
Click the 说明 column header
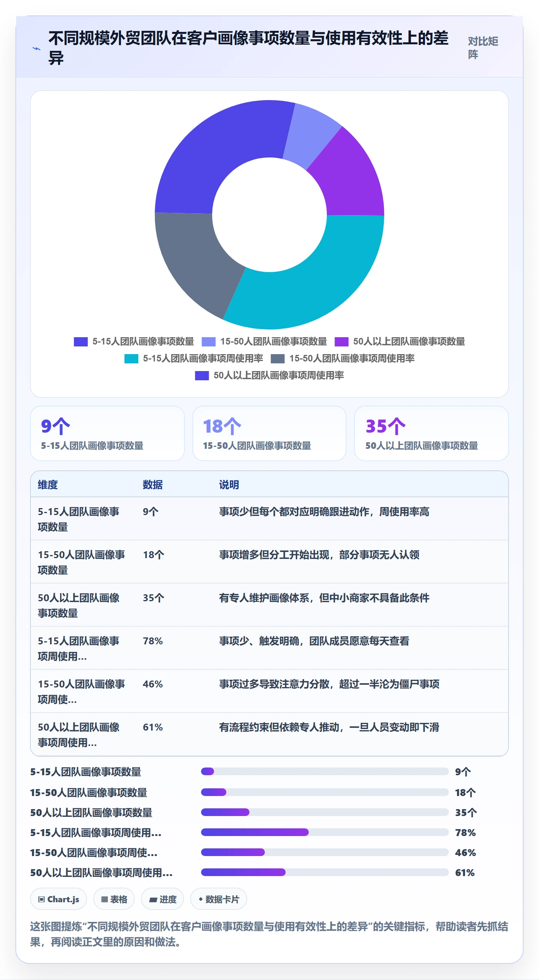pos(229,485)
